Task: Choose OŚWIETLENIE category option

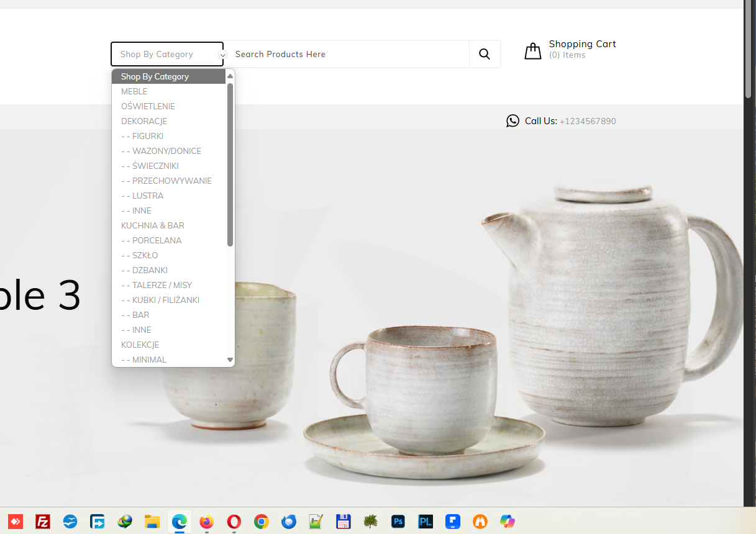Action: (168, 106)
